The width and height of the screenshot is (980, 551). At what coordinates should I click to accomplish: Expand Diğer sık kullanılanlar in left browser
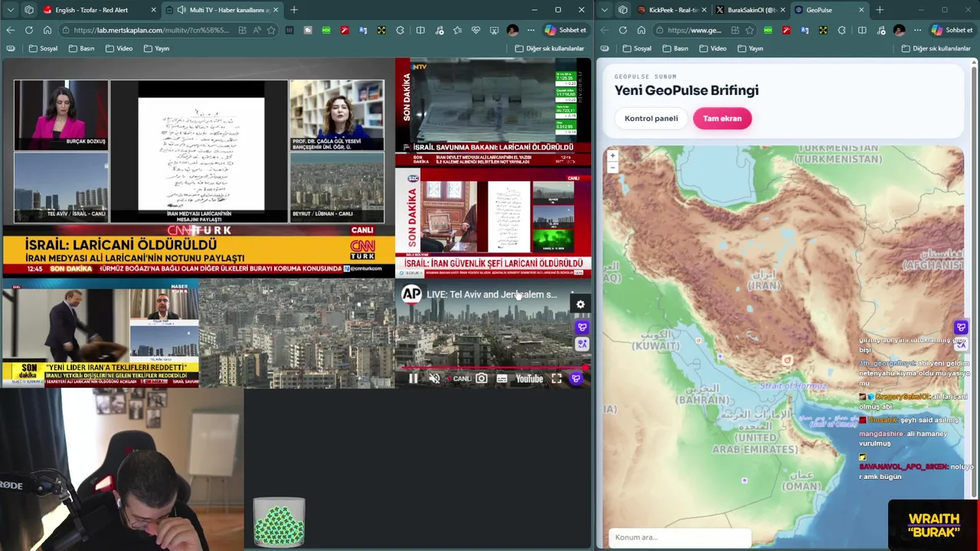(x=550, y=48)
